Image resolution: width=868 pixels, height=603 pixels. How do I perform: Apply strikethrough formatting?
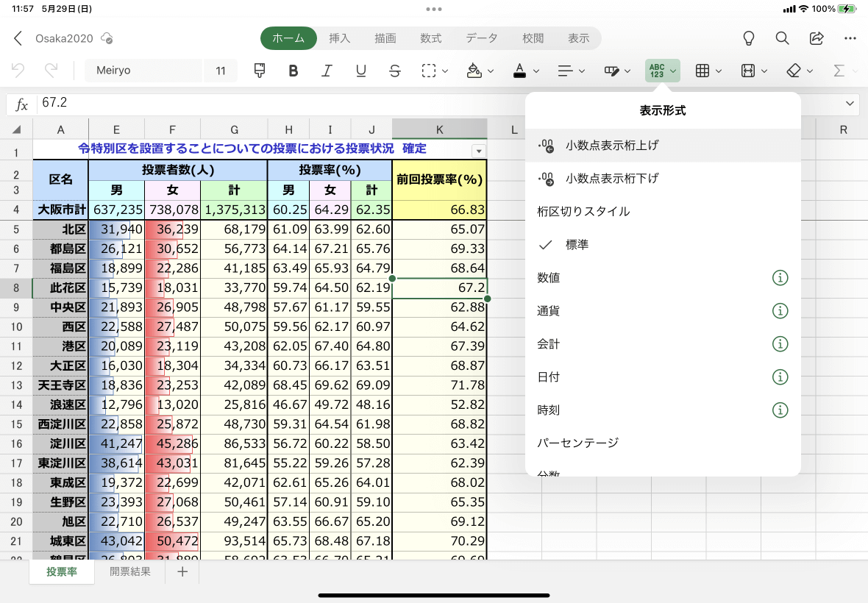point(395,71)
